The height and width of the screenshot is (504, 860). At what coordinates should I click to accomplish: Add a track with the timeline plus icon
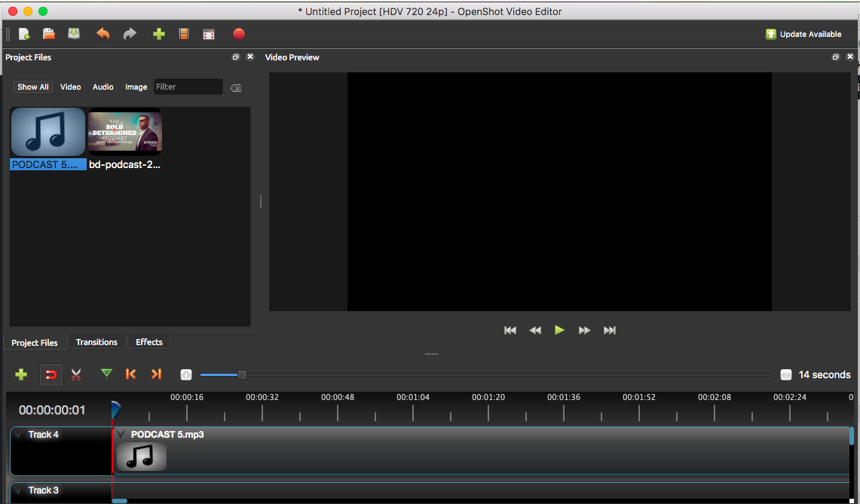pyautogui.click(x=21, y=374)
